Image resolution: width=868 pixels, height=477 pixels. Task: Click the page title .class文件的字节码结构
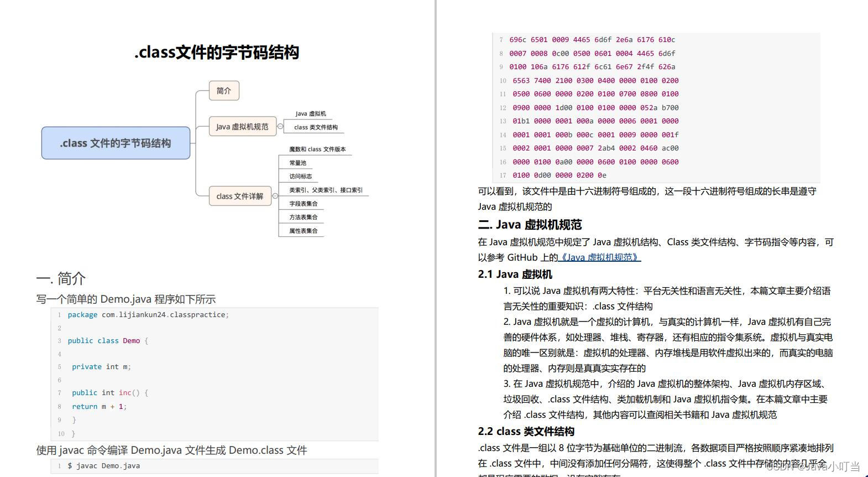217,53
